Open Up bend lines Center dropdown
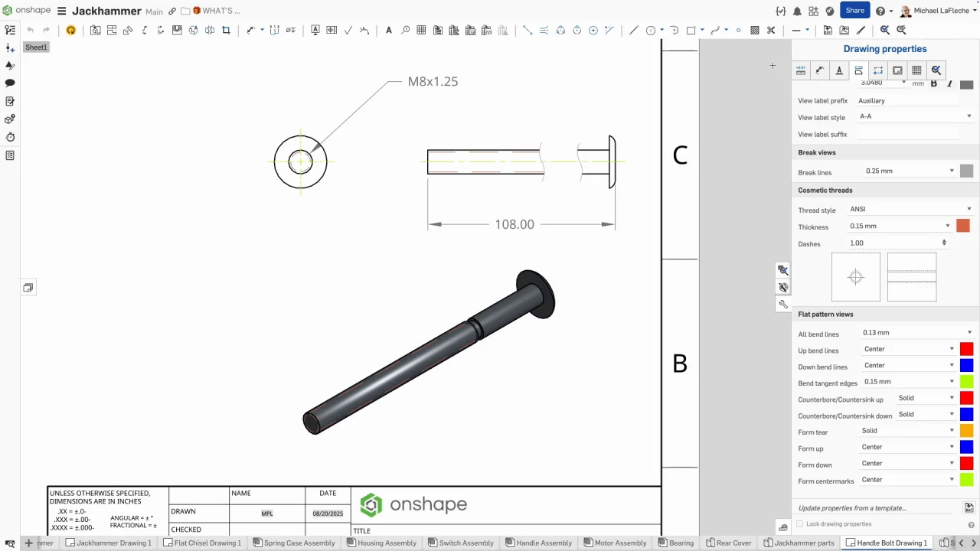980x551 pixels. coord(908,349)
